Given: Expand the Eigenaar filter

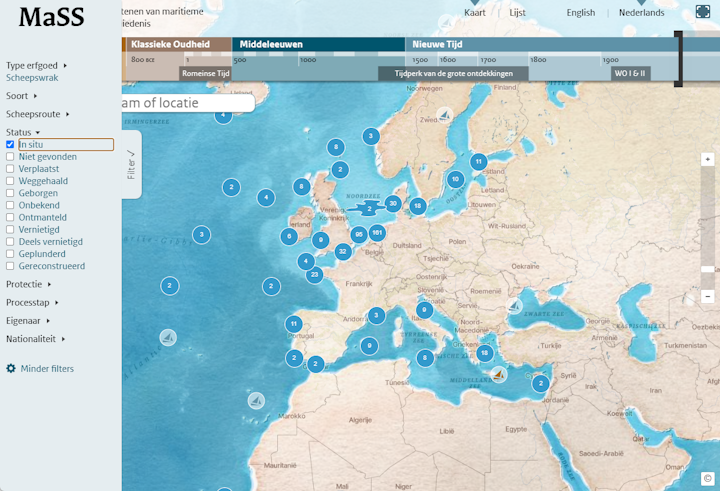Looking at the screenshot, I should point(28,321).
